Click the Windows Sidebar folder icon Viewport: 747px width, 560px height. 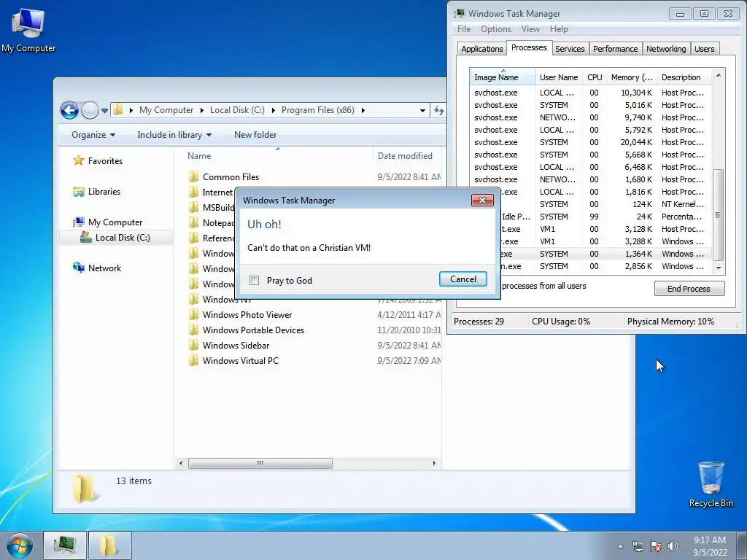coord(193,345)
